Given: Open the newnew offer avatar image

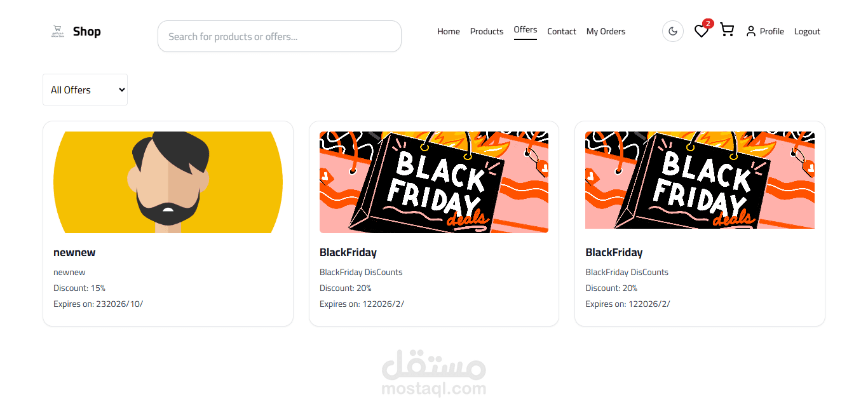Looking at the screenshot, I should pos(168,182).
